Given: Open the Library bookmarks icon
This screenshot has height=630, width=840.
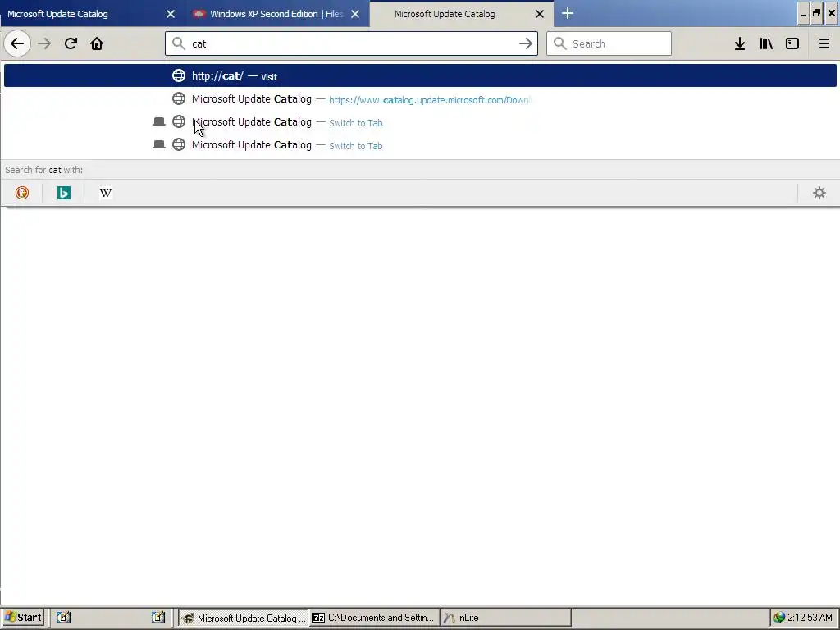Looking at the screenshot, I should coord(766,43).
